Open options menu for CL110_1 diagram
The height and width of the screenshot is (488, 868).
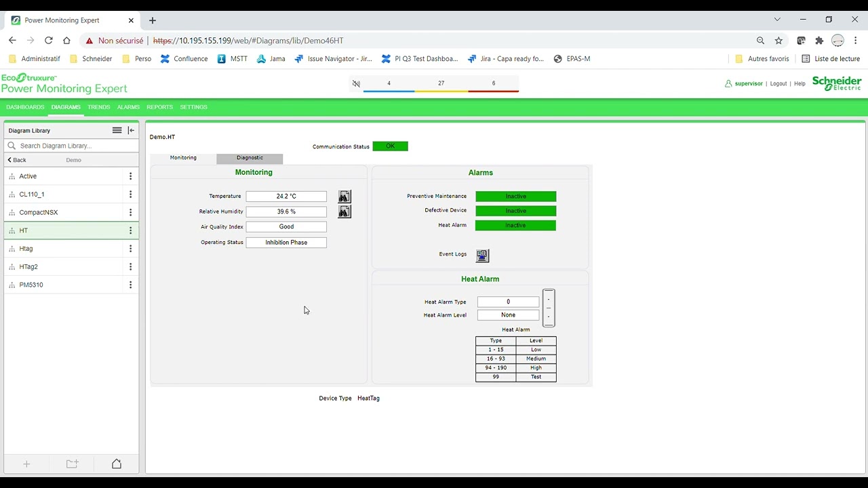[131, 195]
